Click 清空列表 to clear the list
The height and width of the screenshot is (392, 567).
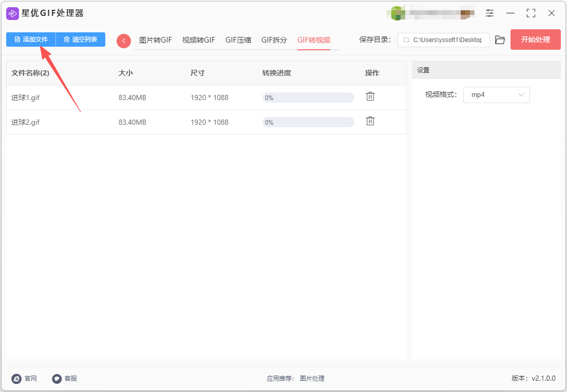tap(81, 40)
